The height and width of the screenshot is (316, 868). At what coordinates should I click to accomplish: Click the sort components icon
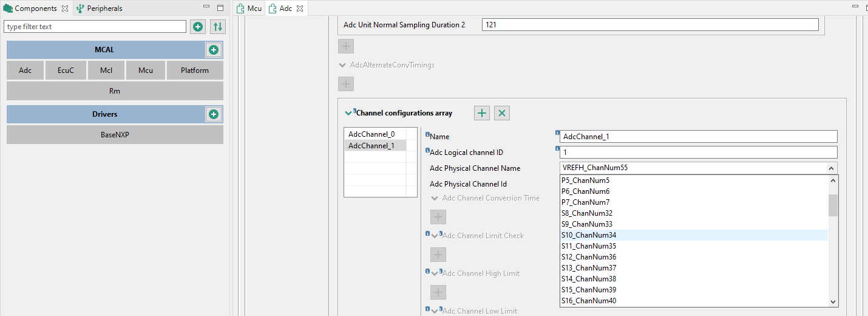(217, 27)
